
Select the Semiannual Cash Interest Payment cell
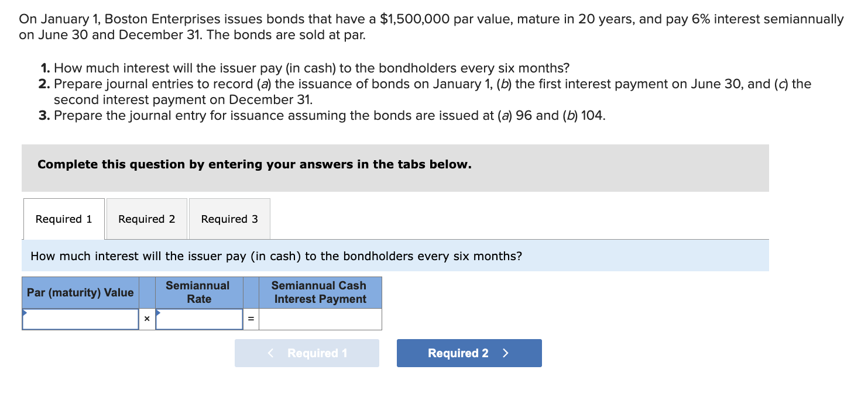pos(320,319)
